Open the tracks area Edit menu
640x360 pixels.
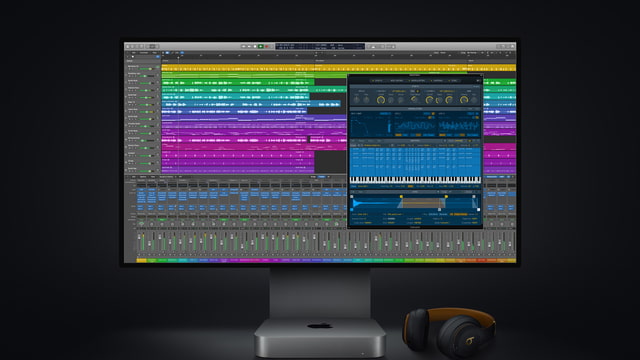pyautogui.click(x=133, y=53)
